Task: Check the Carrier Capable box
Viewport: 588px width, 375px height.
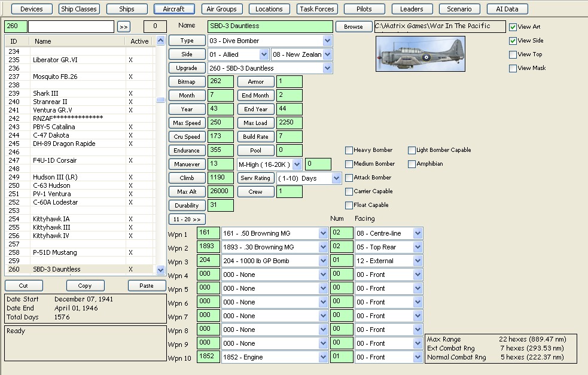Action: click(x=349, y=191)
